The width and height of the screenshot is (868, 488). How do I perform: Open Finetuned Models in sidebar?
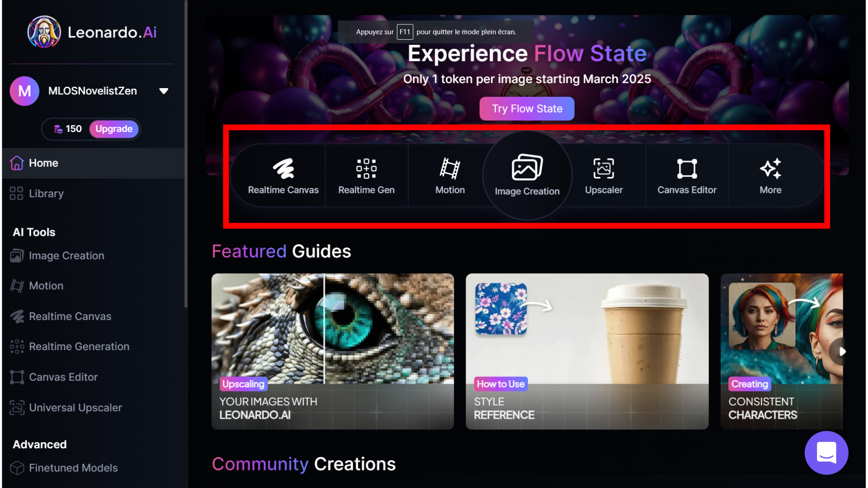73,468
